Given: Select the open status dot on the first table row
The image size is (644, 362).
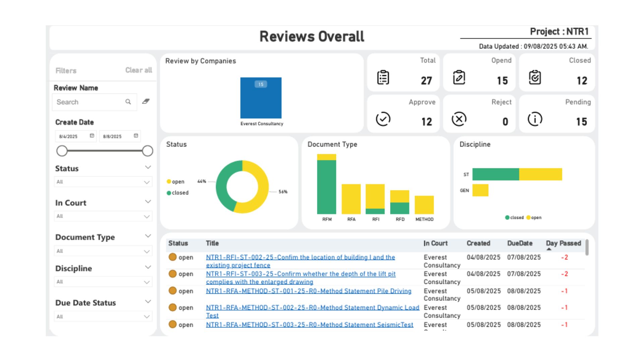Looking at the screenshot, I should (x=172, y=257).
